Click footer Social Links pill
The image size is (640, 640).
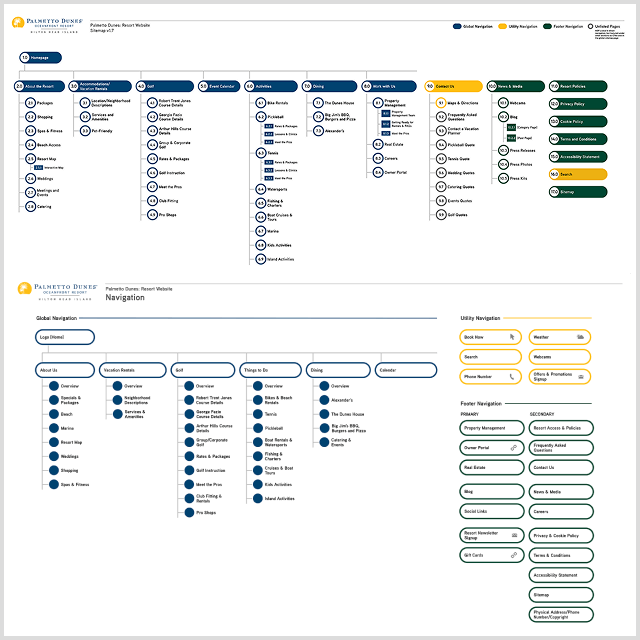click(x=491, y=511)
